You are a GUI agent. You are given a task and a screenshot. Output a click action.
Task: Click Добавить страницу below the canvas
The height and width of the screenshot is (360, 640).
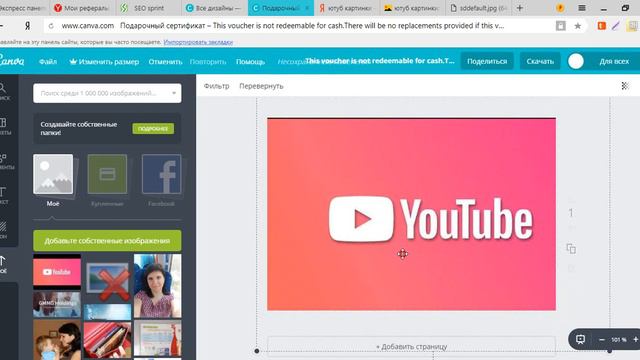411,347
